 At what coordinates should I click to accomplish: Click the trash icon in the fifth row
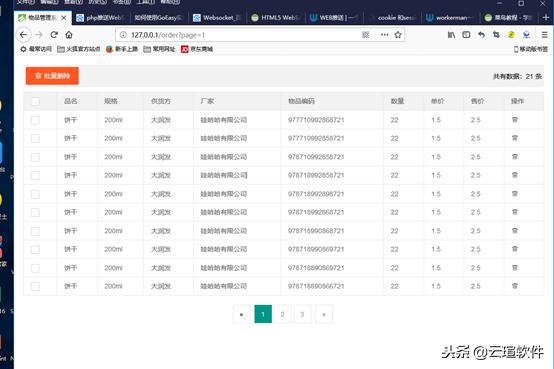pyautogui.click(x=515, y=194)
